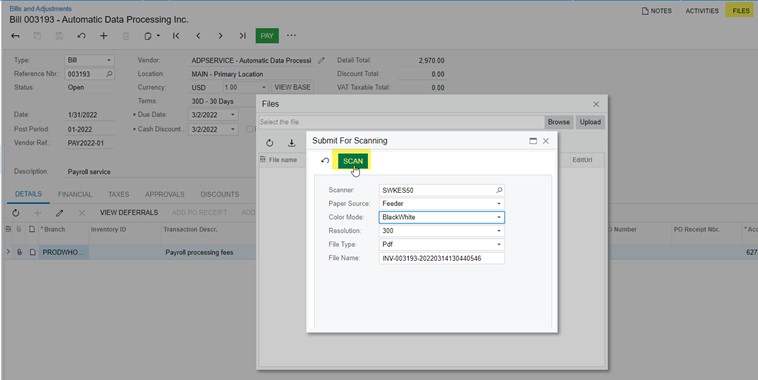Go to the first record

tap(176, 36)
